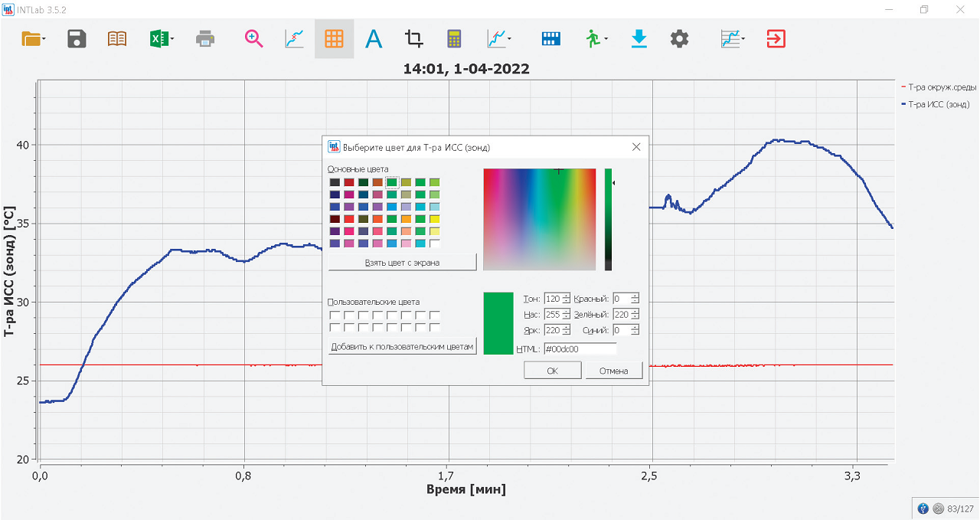Pick the white basic color swatch
The image size is (980, 520).
435,244
